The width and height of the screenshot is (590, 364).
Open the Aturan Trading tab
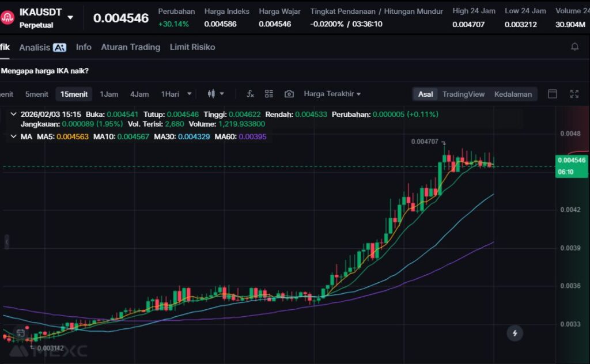point(130,47)
